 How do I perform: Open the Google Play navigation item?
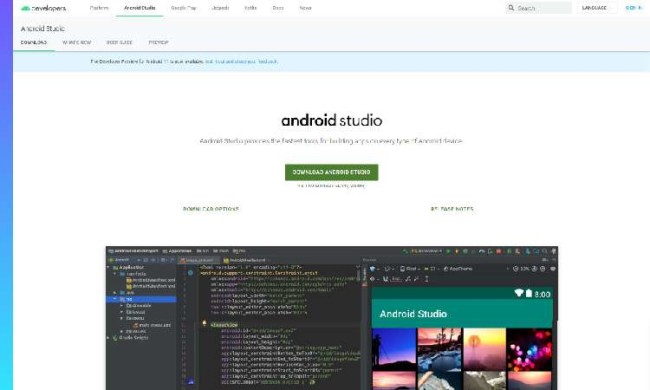pos(183,8)
